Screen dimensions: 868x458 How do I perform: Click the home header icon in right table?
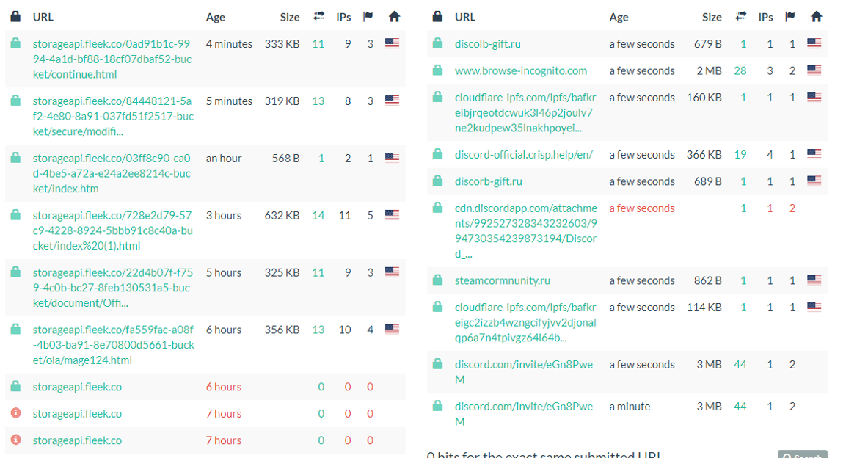point(817,17)
